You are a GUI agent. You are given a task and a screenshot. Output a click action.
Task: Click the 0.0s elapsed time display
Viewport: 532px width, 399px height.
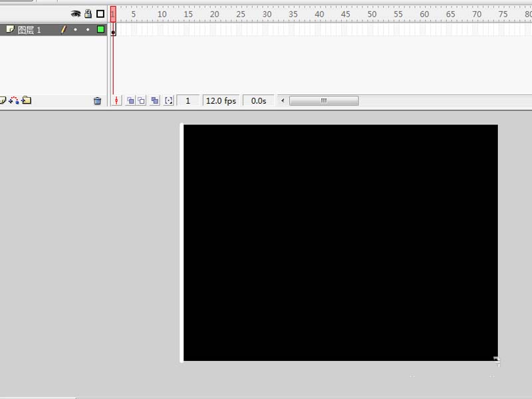pyautogui.click(x=259, y=101)
